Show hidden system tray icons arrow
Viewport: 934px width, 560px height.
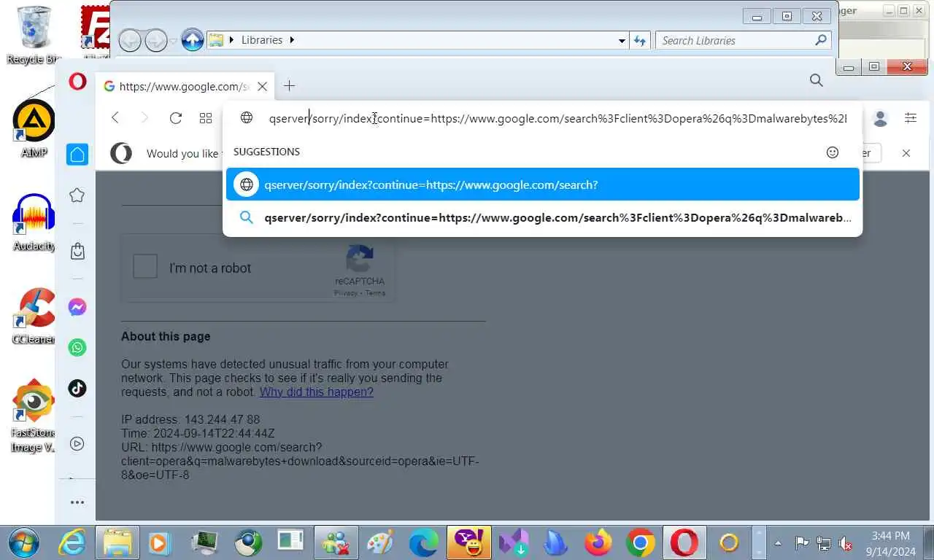click(778, 543)
